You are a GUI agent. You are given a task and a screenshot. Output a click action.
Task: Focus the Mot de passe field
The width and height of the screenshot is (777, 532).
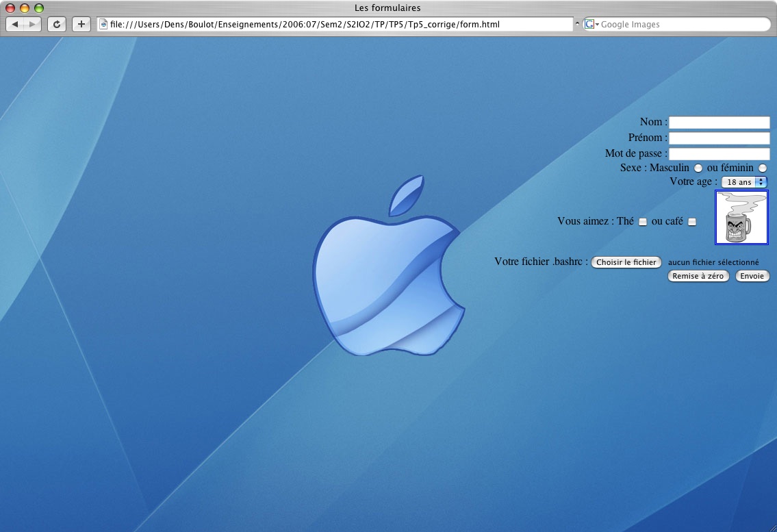point(719,153)
